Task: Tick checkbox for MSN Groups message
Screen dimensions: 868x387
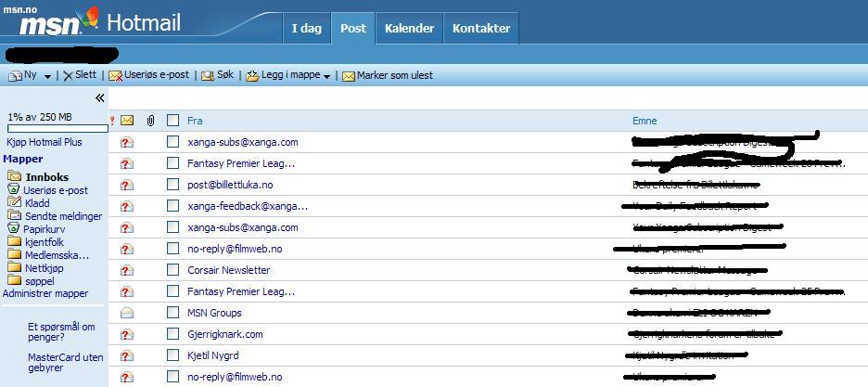Action: point(173,313)
